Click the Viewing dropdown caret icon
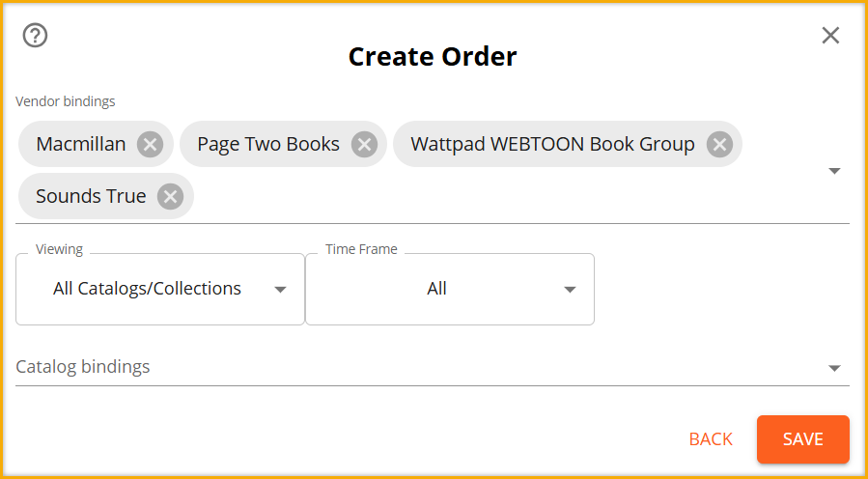868x479 pixels. (281, 289)
